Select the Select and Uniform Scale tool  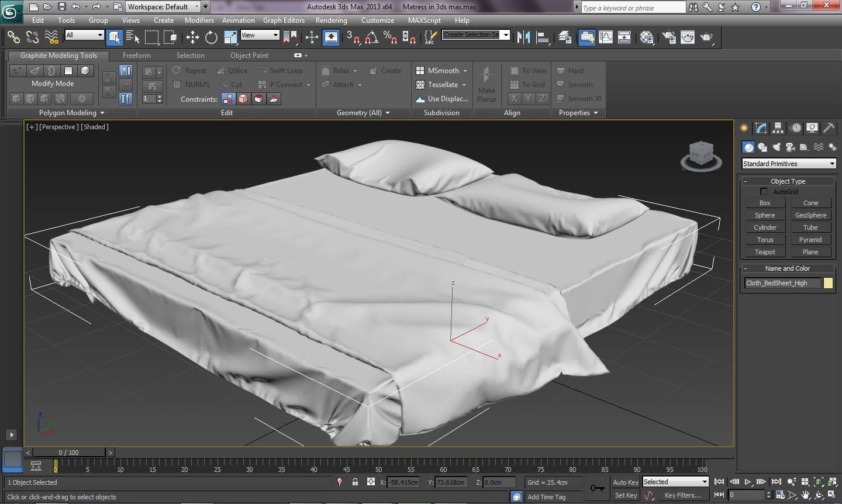229,37
